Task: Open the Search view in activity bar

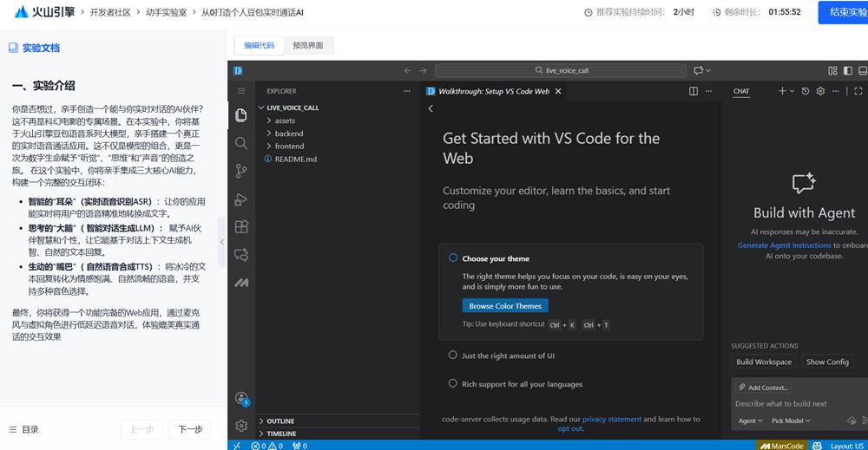Action: coord(241,143)
